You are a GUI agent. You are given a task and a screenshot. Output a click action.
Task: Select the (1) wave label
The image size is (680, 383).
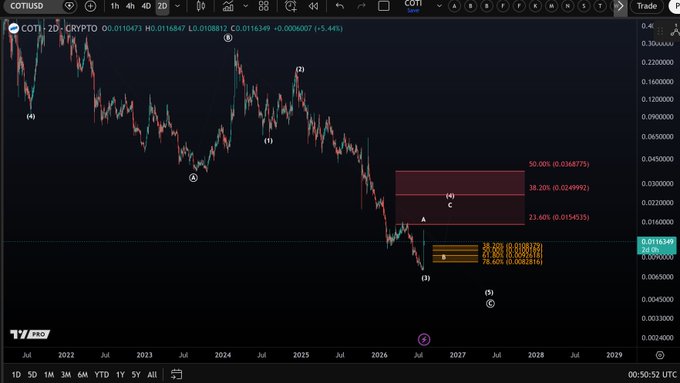pyautogui.click(x=268, y=141)
